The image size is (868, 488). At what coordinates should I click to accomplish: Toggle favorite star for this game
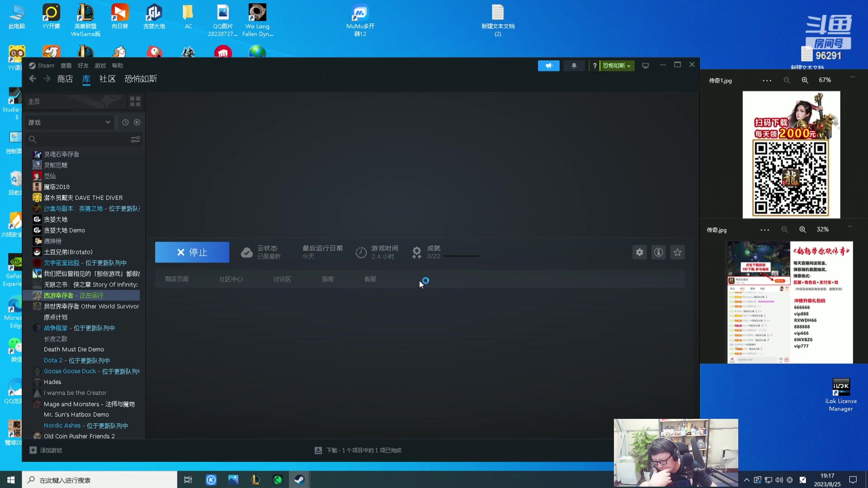[x=677, y=252]
